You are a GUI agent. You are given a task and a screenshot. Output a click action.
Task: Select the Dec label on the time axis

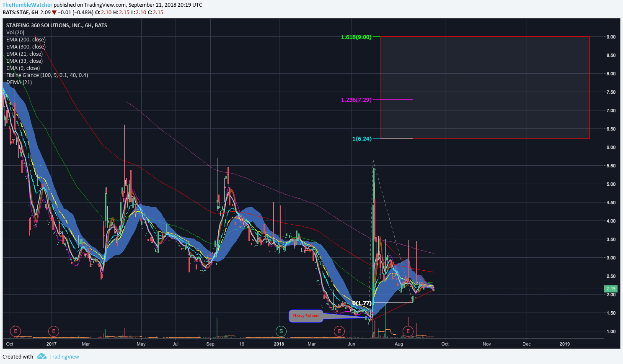527,344
